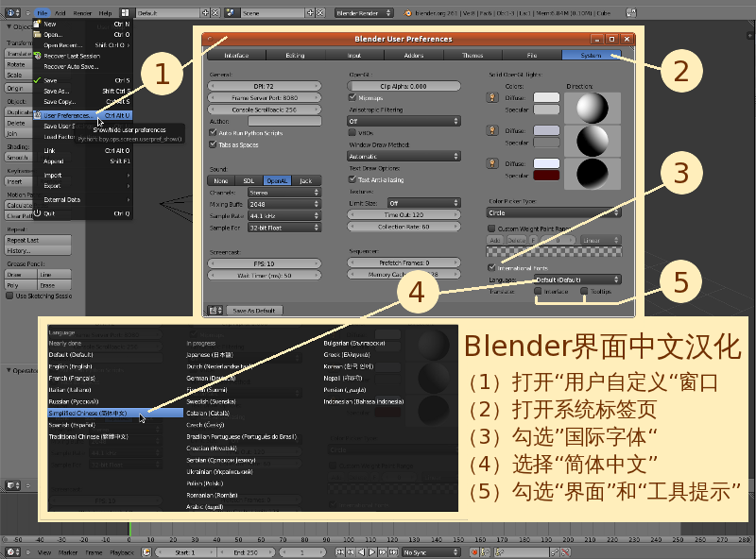
Task: Open Sample Rate dropdown showing 44.1 kHz
Action: 284,216
